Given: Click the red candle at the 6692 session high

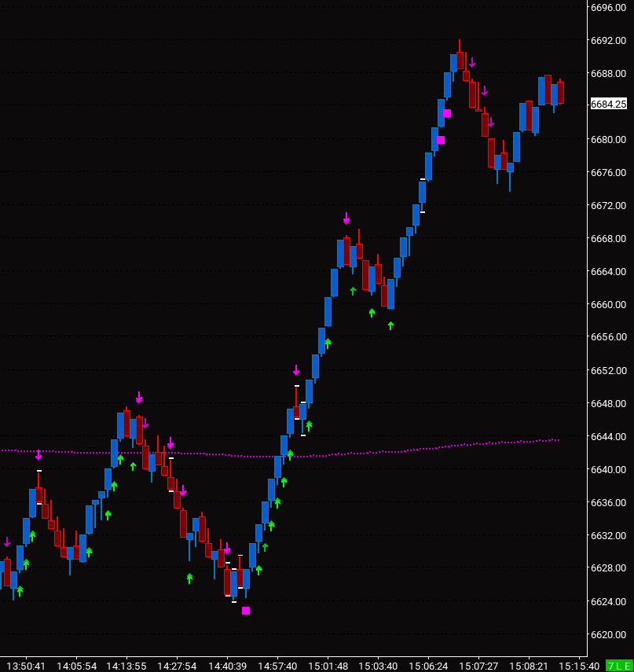Looking at the screenshot, I should (x=460, y=59).
